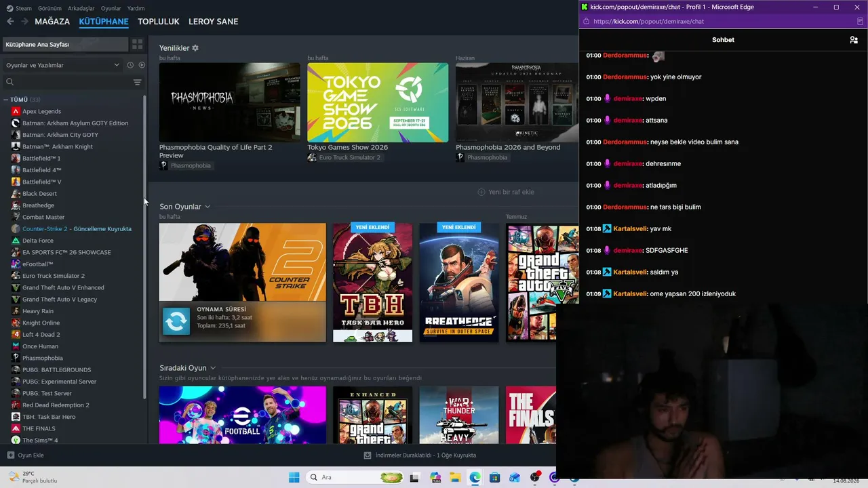Open the downloads icon in Steam's bottom bar
The height and width of the screenshot is (488, 868).
368,455
